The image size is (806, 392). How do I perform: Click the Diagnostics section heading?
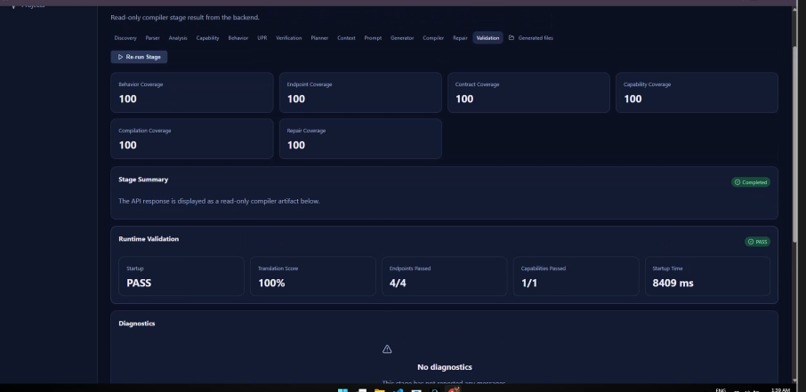point(137,324)
